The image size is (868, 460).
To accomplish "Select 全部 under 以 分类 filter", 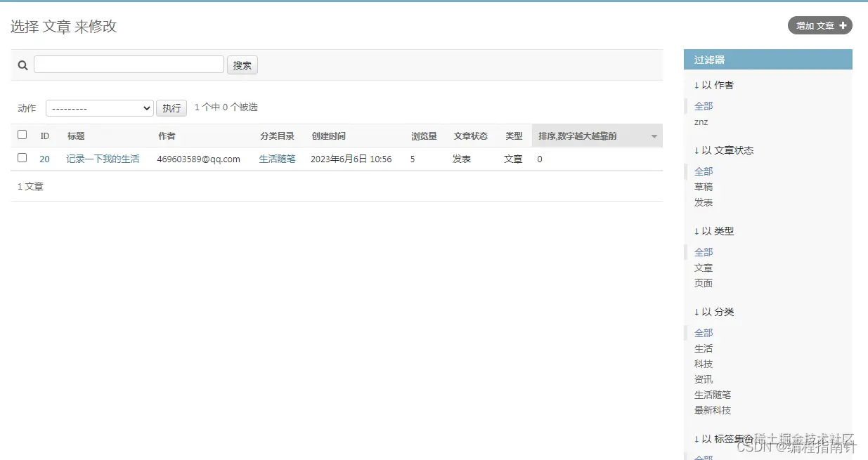I will click(704, 333).
